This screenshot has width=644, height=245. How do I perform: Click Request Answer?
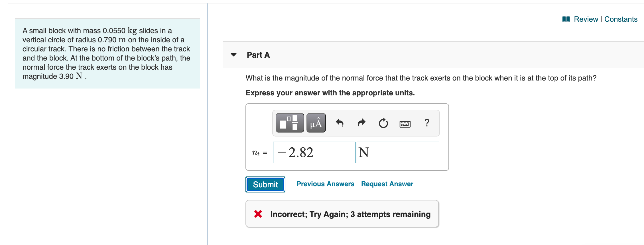(387, 184)
